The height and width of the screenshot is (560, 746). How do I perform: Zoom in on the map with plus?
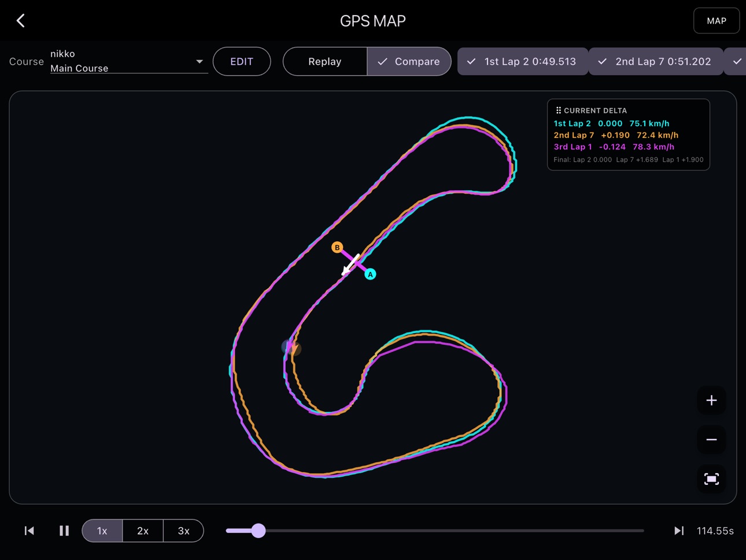tap(711, 400)
